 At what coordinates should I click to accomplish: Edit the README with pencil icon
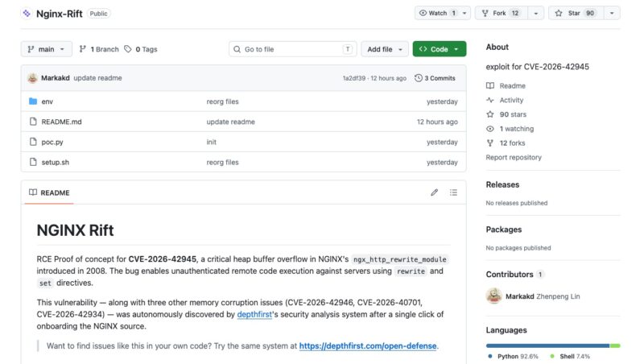pyautogui.click(x=434, y=192)
